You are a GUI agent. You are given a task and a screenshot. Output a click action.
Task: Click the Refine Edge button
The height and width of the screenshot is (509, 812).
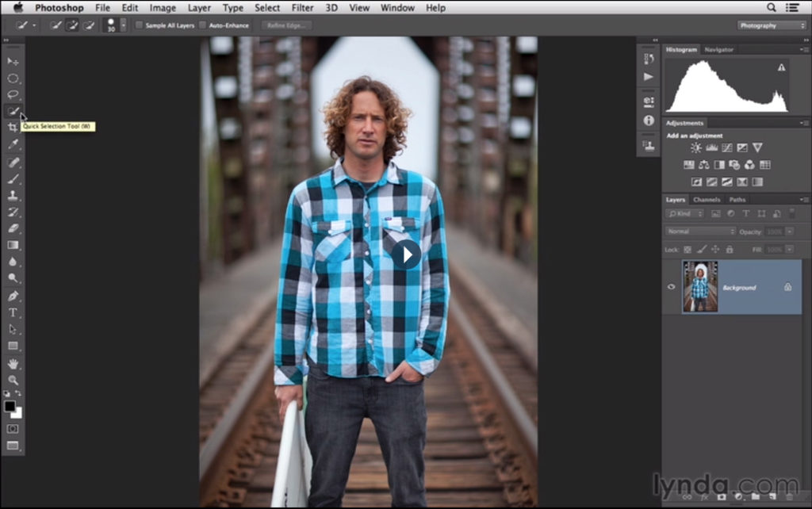coord(286,25)
